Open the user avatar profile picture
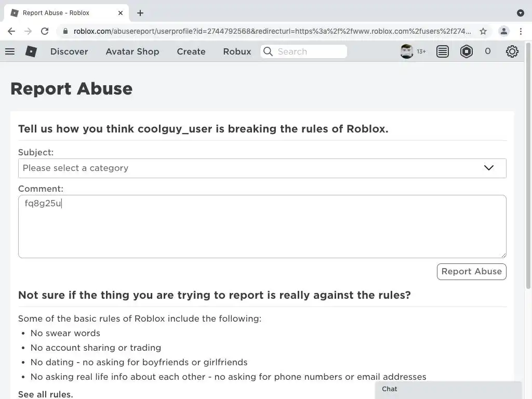532x399 pixels. click(406, 51)
